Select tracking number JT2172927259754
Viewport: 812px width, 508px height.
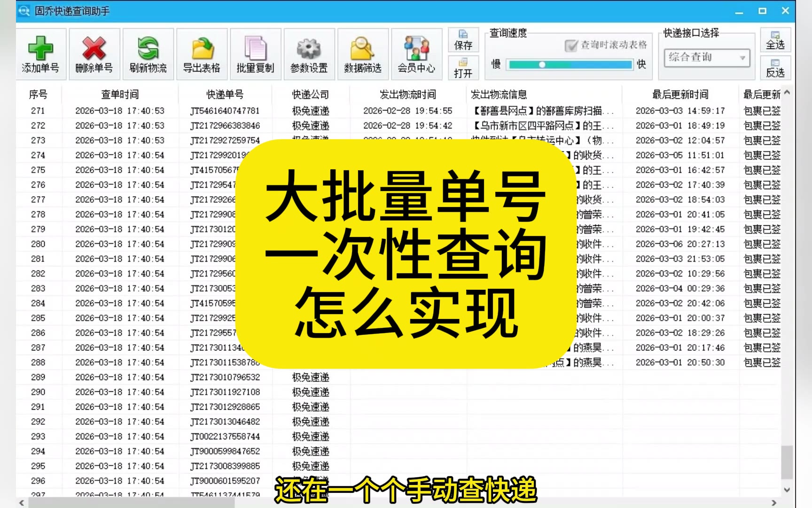(225, 141)
